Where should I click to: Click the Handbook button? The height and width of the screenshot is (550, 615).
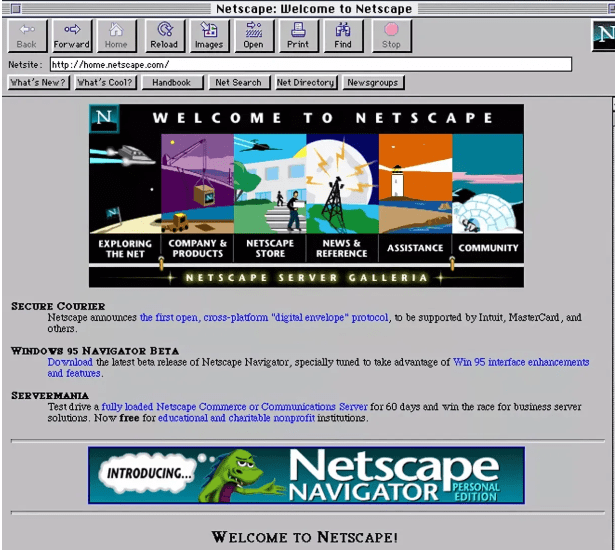[173, 83]
